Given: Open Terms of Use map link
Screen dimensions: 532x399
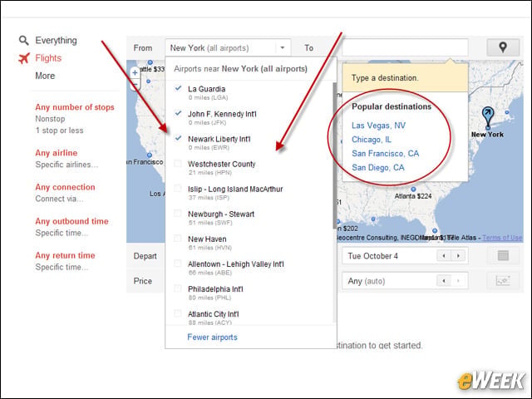Looking at the screenshot, I should tap(502, 238).
